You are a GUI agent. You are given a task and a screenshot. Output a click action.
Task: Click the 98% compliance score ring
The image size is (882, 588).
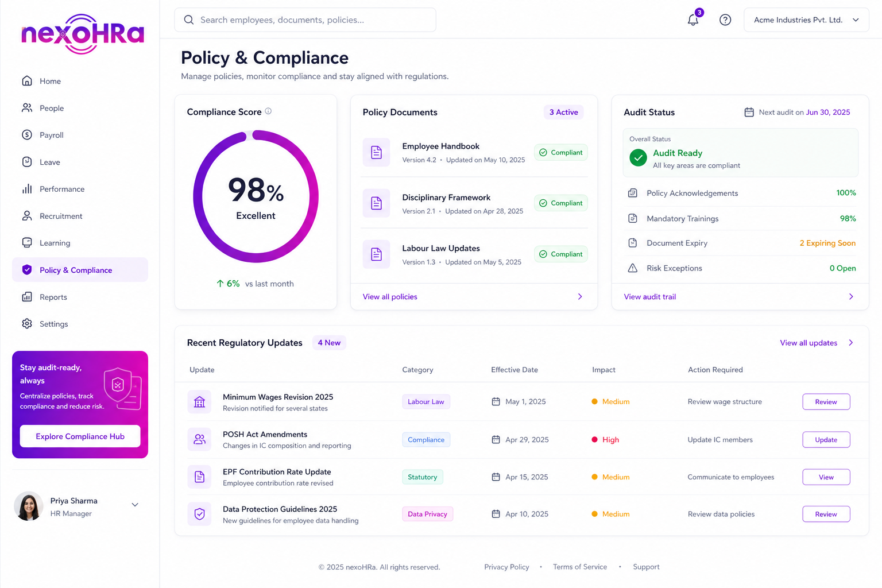click(256, 196)
